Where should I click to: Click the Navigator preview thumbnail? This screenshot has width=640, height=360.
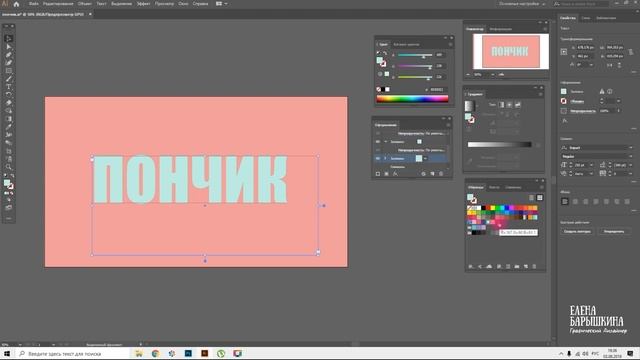point(511,51)
